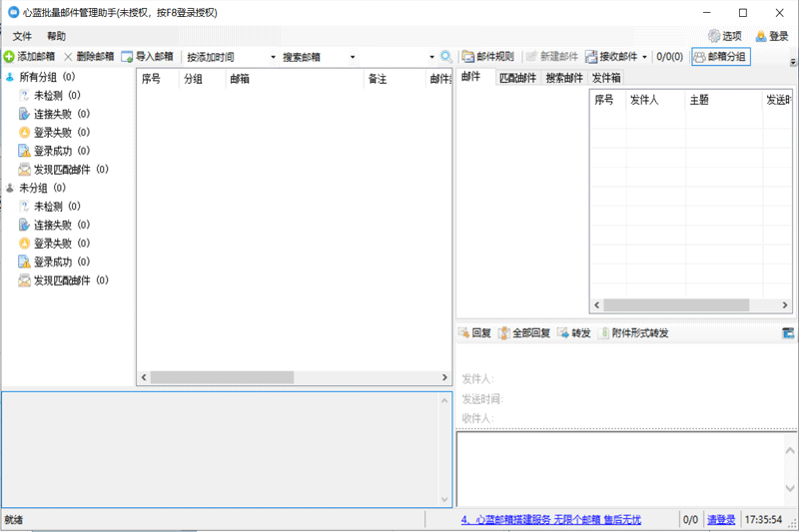Click the 登录 login user icon
The height and width of the screenshot is (532, 799).
761,36
